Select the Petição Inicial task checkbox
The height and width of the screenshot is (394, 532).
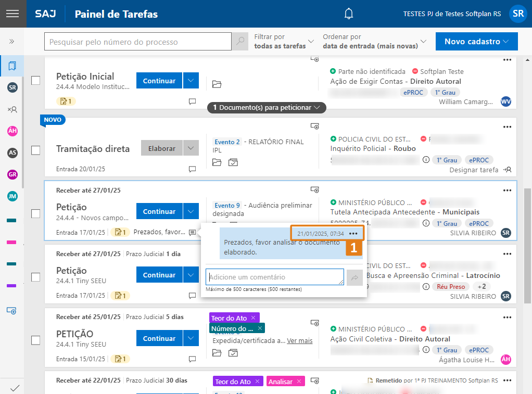[x=35, y=81]
